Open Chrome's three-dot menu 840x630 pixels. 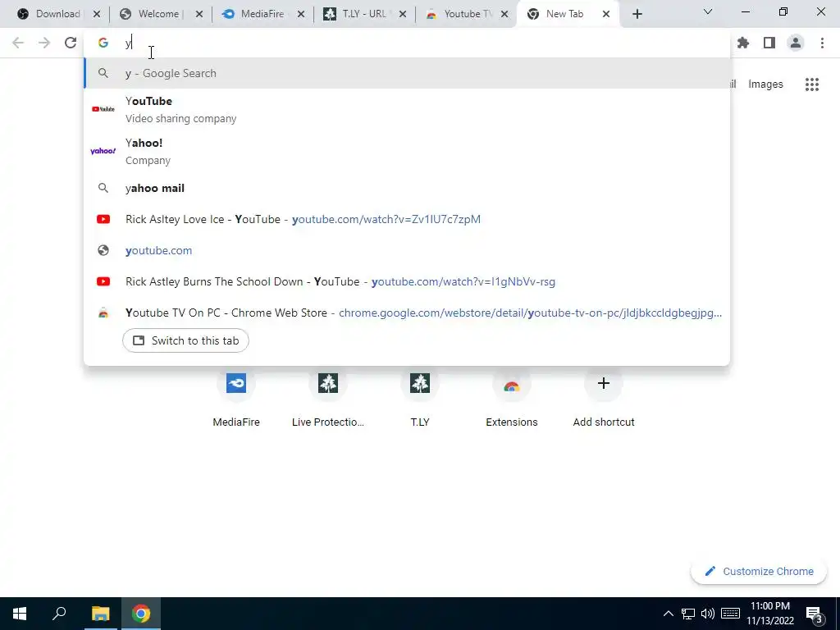(822, 43)
